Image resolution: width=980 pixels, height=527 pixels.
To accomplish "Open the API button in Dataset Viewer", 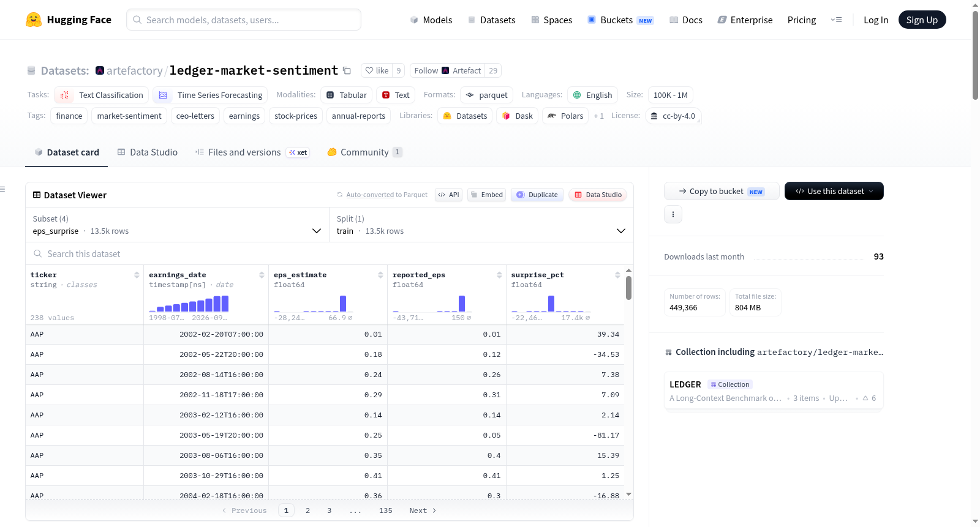I will click(x=448, y=195).
